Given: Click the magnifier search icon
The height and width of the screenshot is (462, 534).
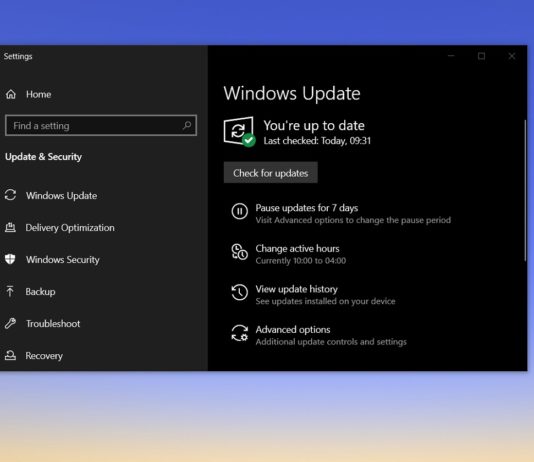Looking at the screenshot, I should pyautogui.click(x=187, y=126).
